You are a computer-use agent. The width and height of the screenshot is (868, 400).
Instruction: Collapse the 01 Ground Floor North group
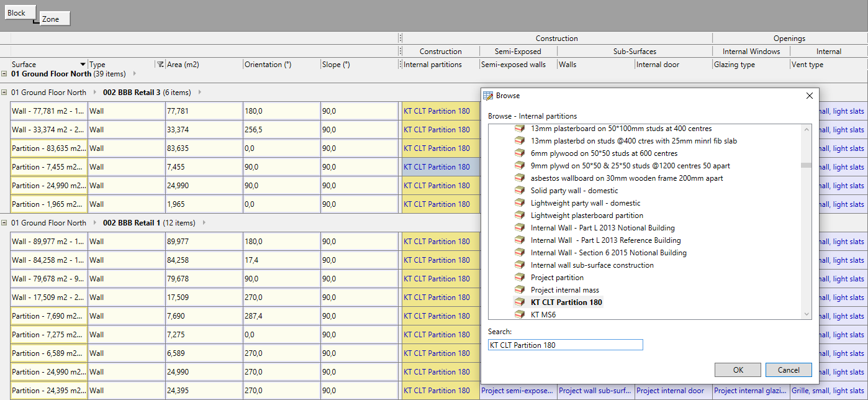point(4,74)
